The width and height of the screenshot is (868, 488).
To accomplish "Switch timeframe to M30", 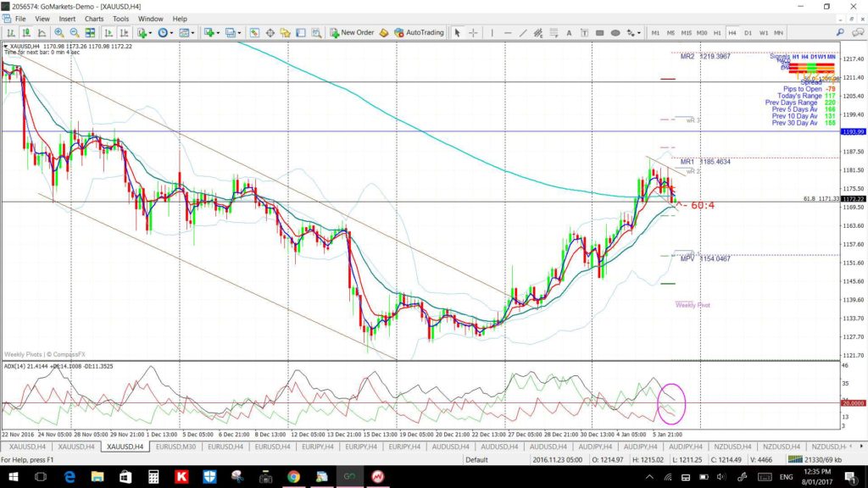I will (x=701, y=33).
